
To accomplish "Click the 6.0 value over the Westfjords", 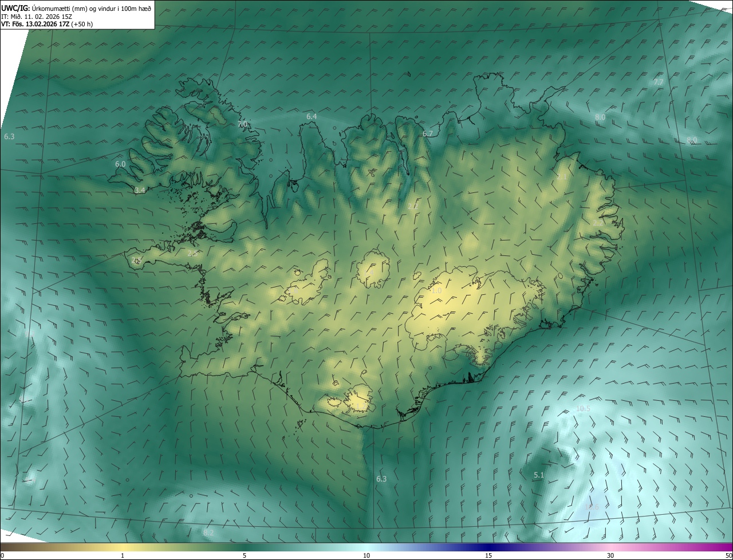I will coord(120,164).
